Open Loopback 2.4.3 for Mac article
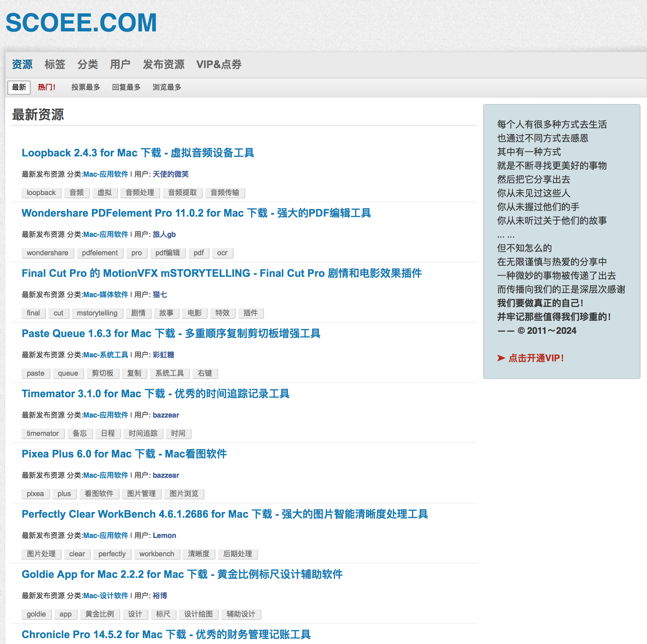Image resolution: width=647 pixels, height=644 pixels. pyautogui.click(x=138, y=153)
